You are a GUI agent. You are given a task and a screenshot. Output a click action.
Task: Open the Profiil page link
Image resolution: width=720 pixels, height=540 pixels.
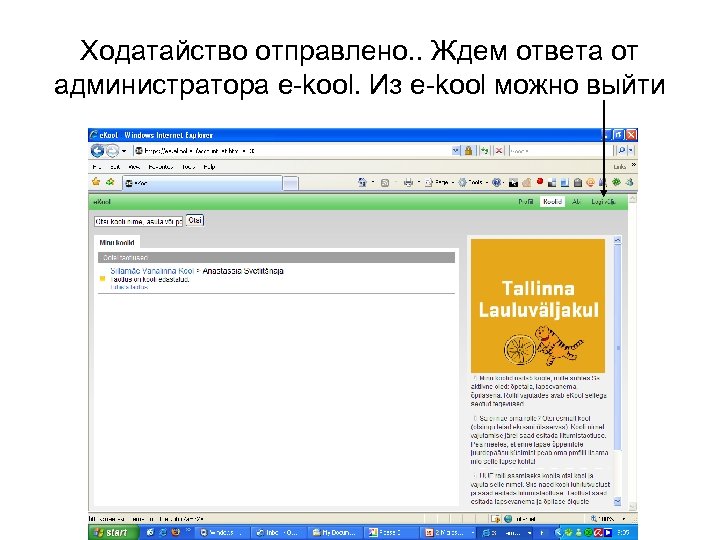click(526, 202)
